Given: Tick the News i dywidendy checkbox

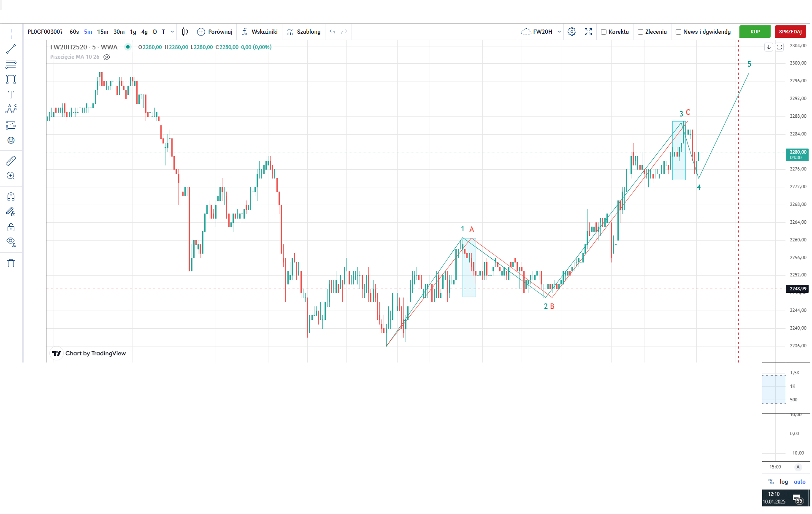Looking at the screenshot, I should click(x=679, y=32).
